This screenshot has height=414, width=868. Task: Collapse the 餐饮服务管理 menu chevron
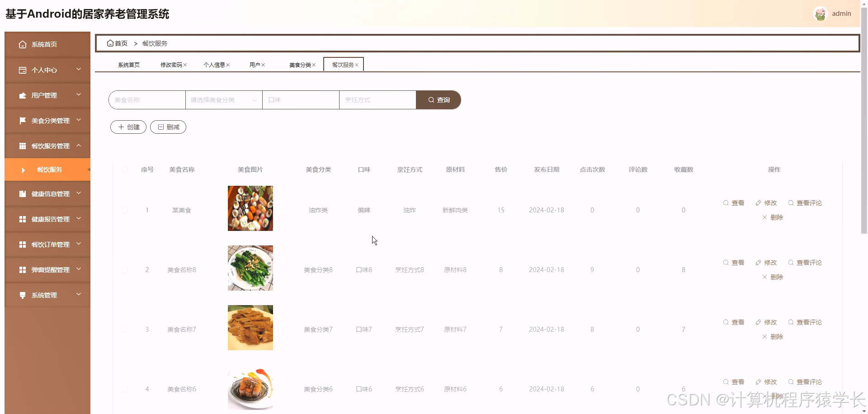pos(79,145)
